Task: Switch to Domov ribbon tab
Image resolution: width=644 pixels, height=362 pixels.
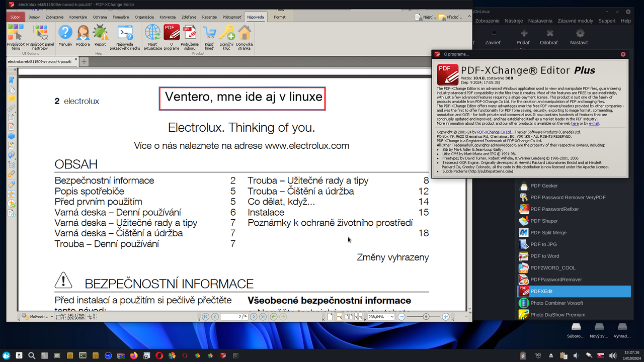Action: click(x=34, y=17)
